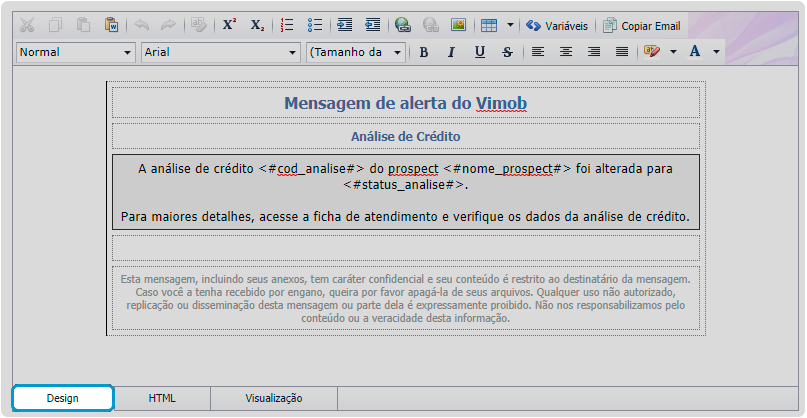Open highlight color dropdown arrow
This screenshot has width=807, height=418.
point(673,52)
